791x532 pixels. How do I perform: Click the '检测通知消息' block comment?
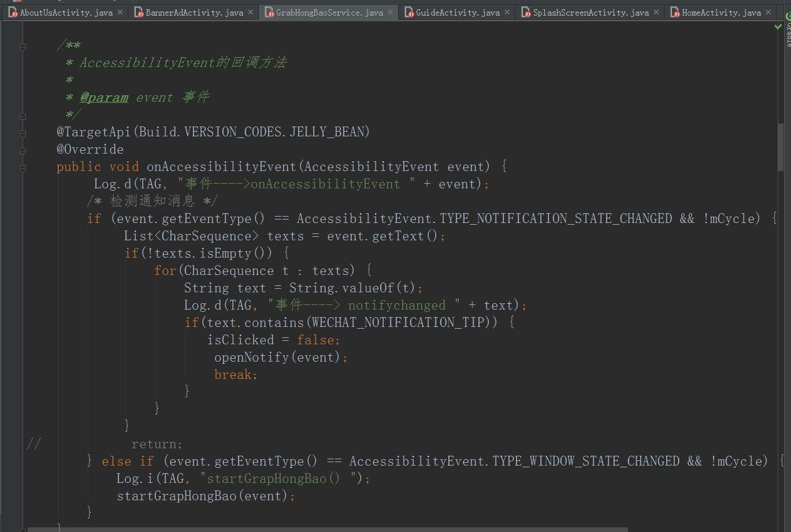[153, 202]
